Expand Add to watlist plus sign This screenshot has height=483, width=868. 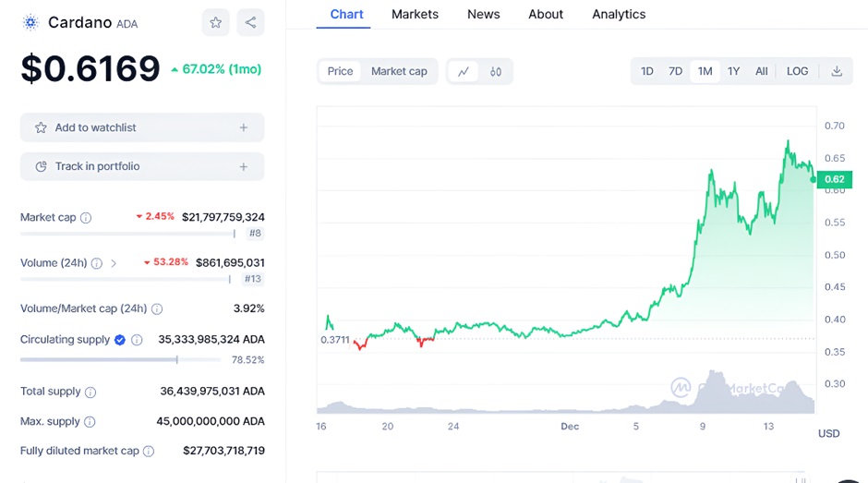point(244,127)
